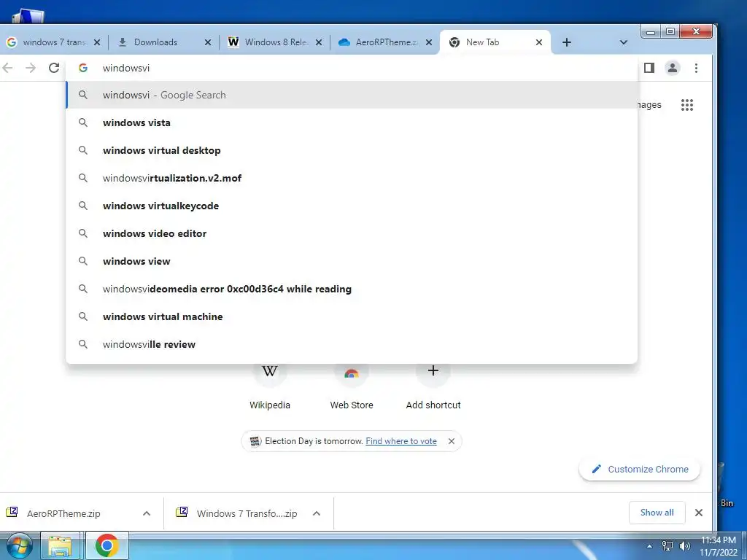747x560 pixels.
Task: Select the New Tab tab
Action: point(495,42)
